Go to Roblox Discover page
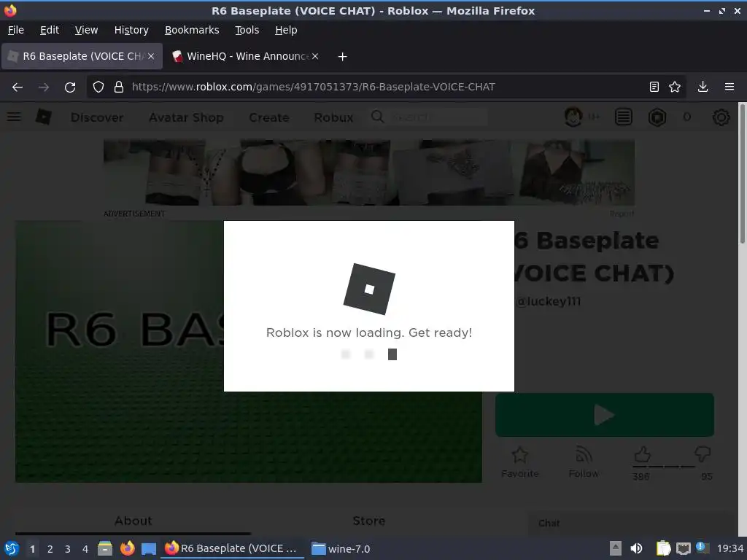747x560 pixels. click(x=97, y=117)
